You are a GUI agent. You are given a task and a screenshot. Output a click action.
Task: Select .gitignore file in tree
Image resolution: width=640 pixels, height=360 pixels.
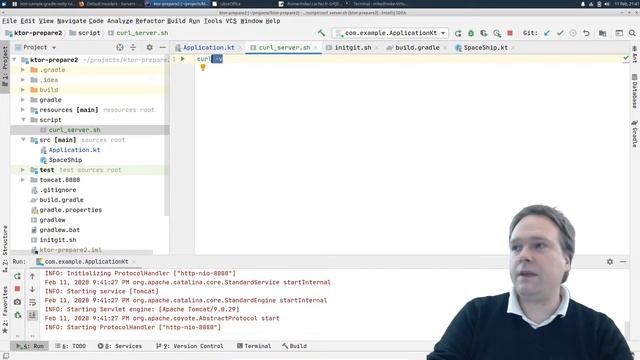(x=58, y=190)
